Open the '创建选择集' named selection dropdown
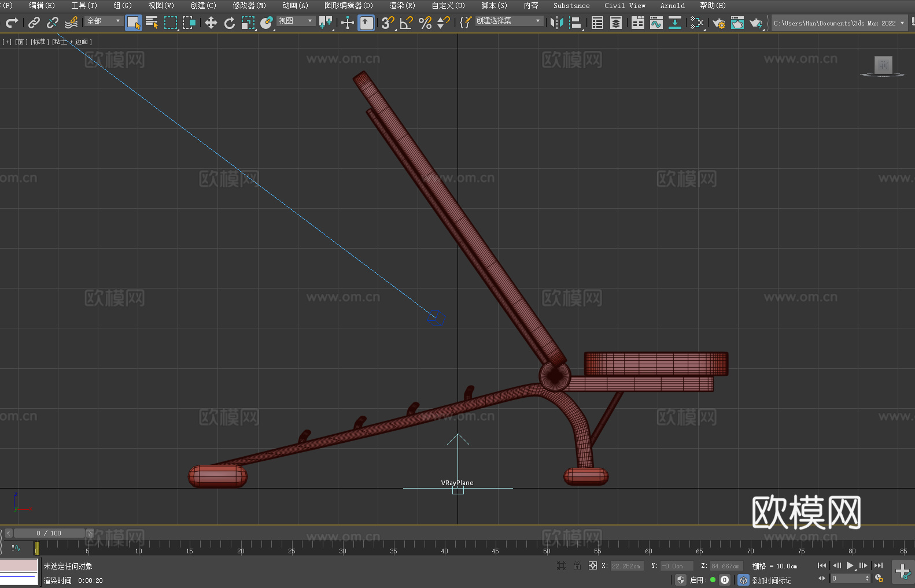The image size is (915, 588). coord(509,21)
